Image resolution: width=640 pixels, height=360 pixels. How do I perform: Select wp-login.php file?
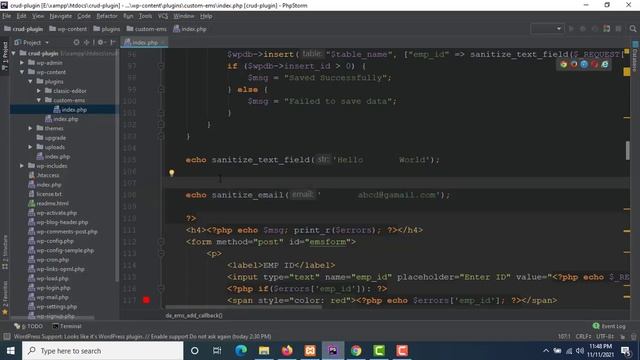(49, 288)
